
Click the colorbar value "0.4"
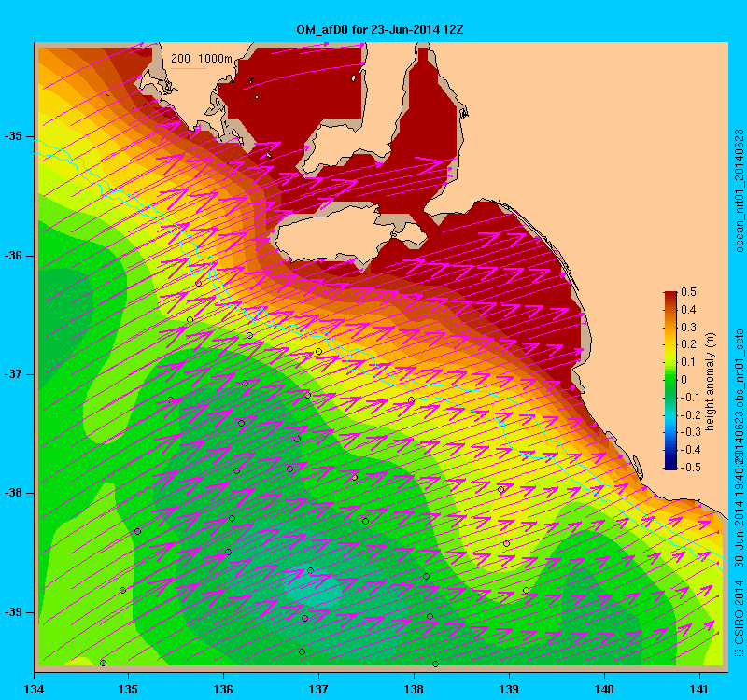click(688, 310)
